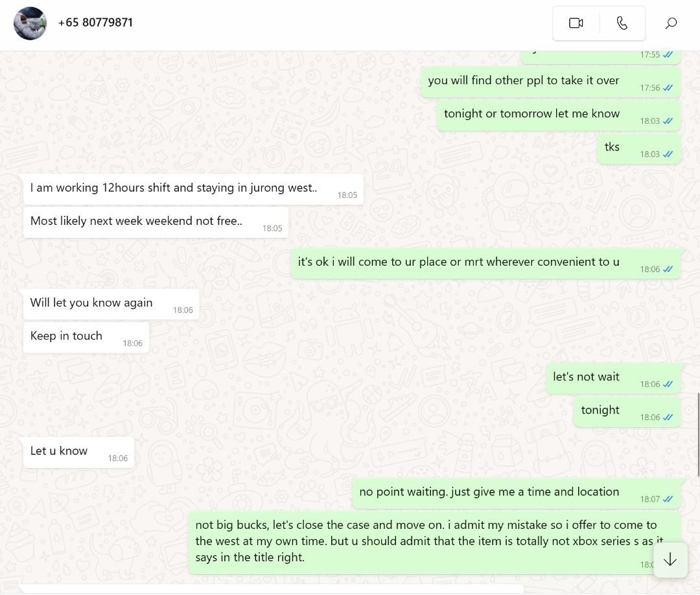
Task: Click the 'find other ppl to take it over' message
Action: point(551,82)
